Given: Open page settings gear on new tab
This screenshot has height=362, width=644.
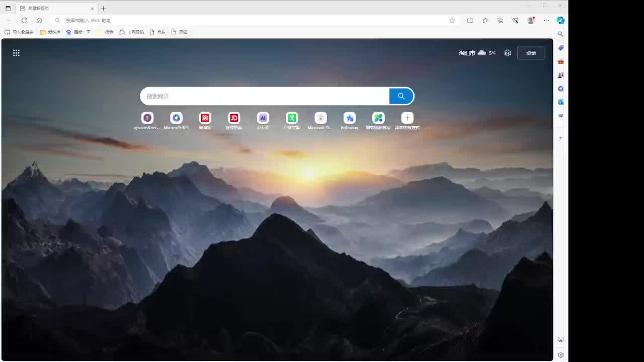Looking at the screenshot, I should (508, 53).
